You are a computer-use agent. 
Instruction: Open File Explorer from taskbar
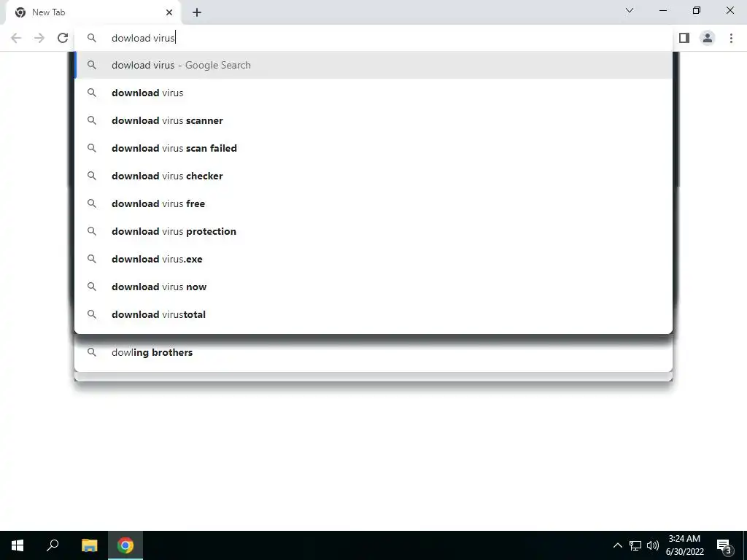[x=90, y=545]
